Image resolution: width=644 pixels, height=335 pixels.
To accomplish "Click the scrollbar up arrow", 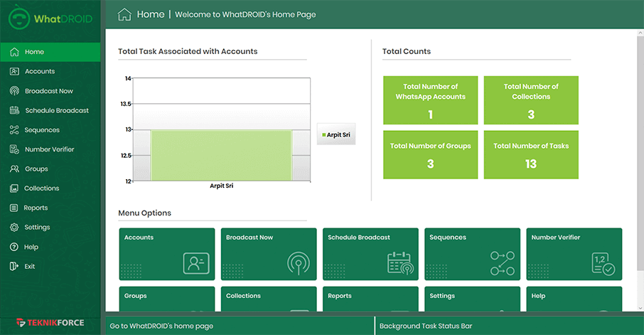I will (640, 33).
